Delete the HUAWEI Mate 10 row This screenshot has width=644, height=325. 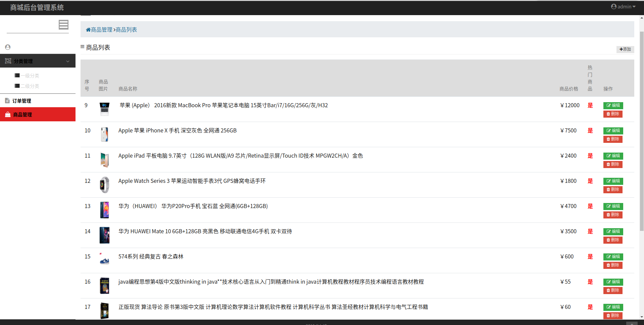point(613,240)
